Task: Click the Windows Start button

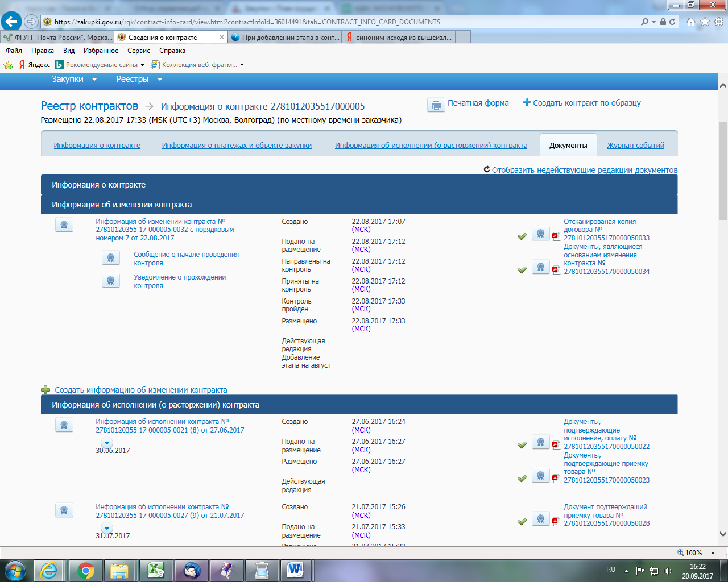Action: click(x=15, y=570)
